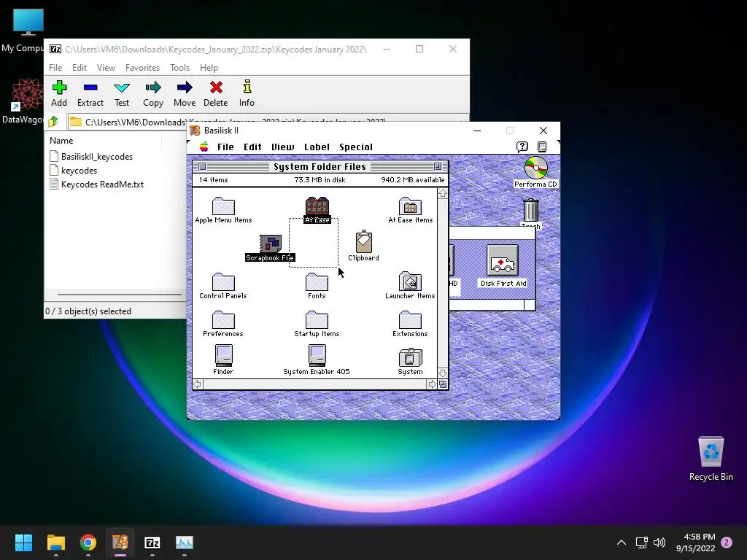747x560 pixels.
Task: Click the Add button in 7-Zip toolbar
Action: (x=59, y=93)
